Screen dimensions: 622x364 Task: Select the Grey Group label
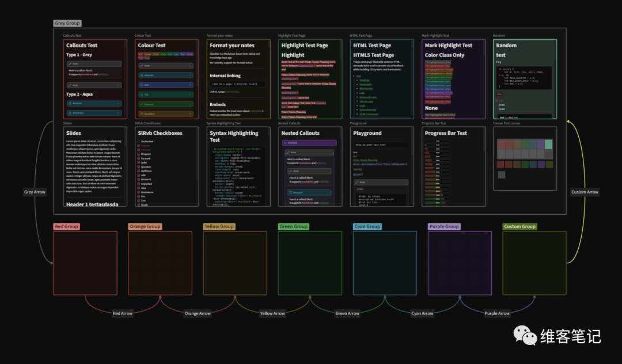coord(67,23)
